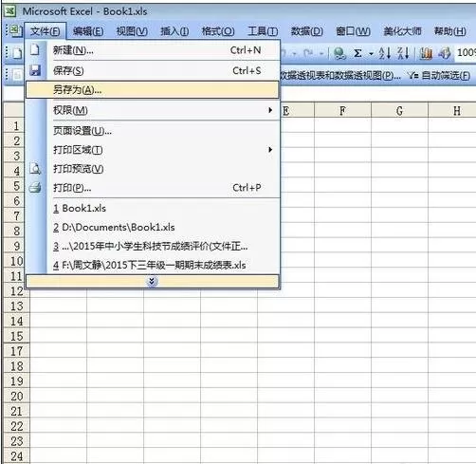Select cell H20 in the worksheet

[x=452, y=396]
